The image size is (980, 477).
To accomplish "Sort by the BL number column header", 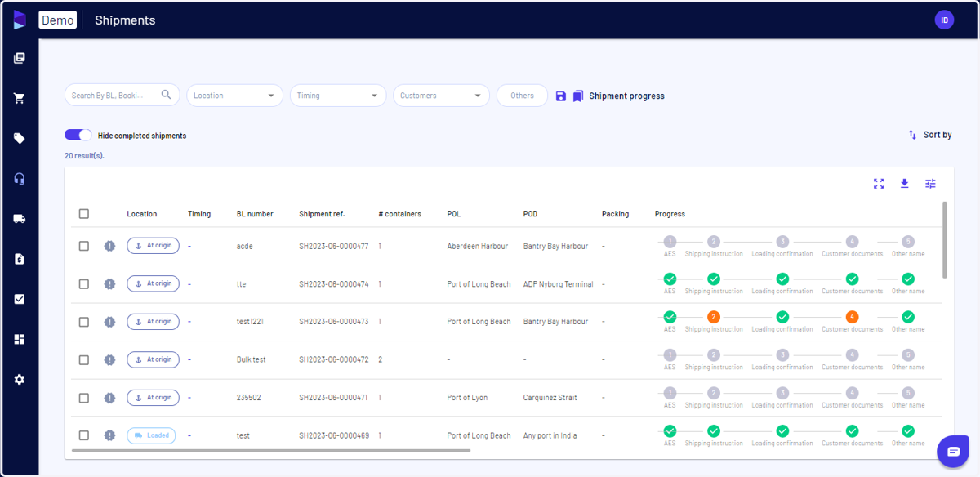I will coord(255,214).
